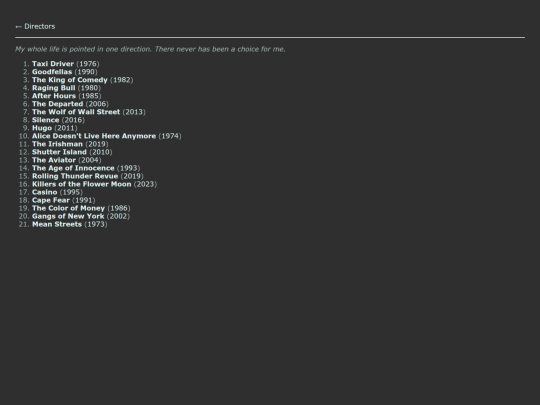Open The Aviator film

coord(54,160)
